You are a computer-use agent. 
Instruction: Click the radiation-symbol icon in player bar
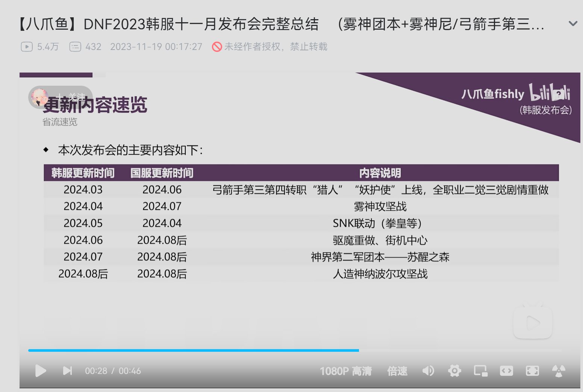pos(559,371)
